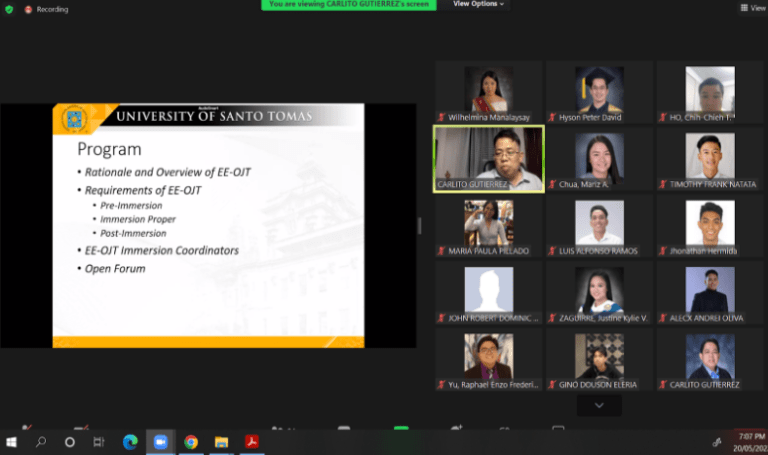Select MARIA PAULA PILLADO video tile
The width and height of the screenshot is (768, 455).
tap(489, 226)
